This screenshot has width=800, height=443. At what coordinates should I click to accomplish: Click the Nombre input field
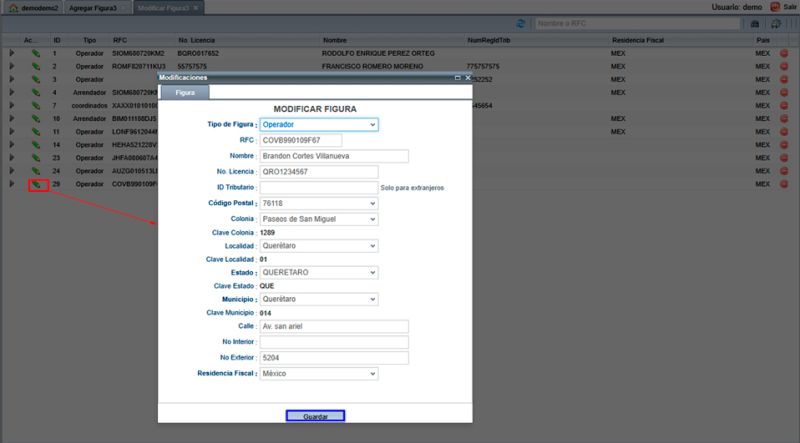[334, 156]
